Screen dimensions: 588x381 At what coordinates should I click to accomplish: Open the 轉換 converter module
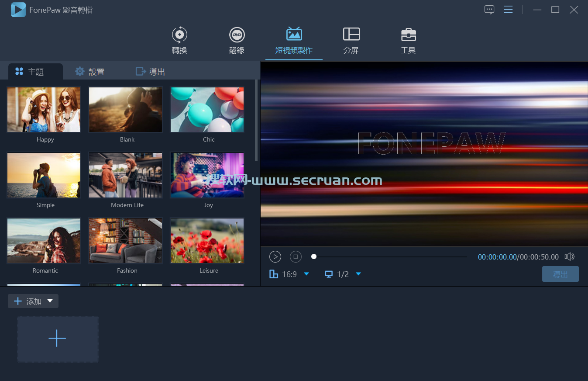[x=179, y=41]
